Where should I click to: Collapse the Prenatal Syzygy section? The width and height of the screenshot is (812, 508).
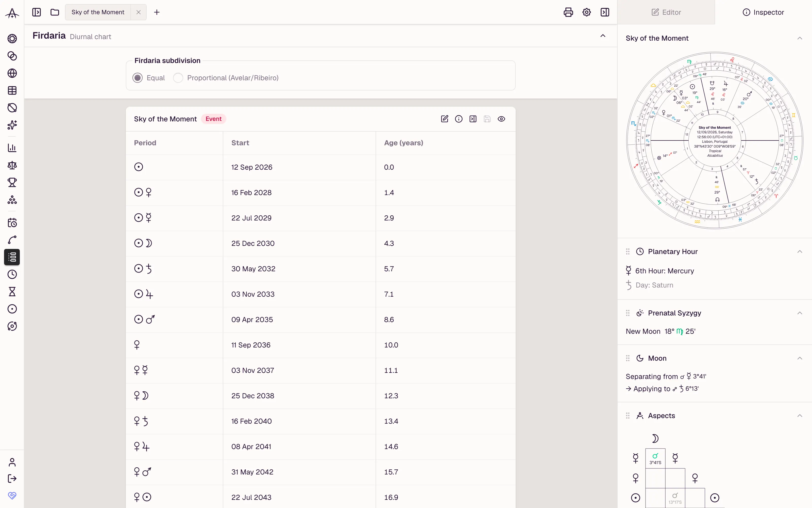tap(800, 313)
